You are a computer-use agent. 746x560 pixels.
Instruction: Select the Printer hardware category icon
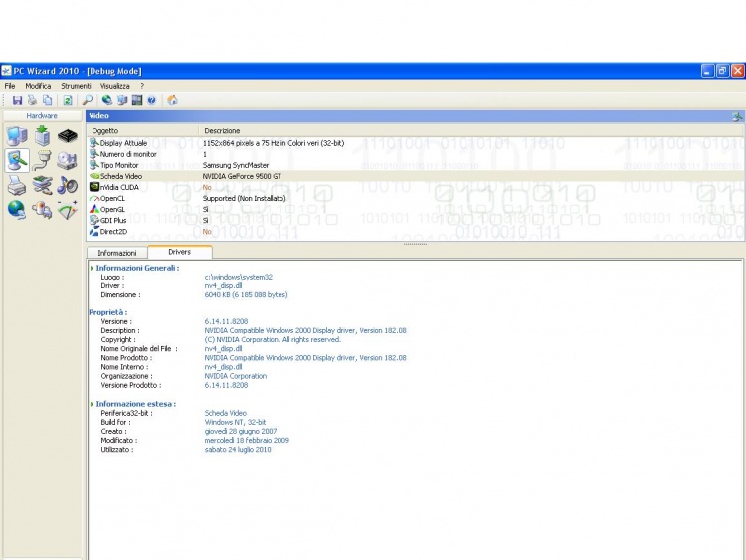tap(17, 185)
